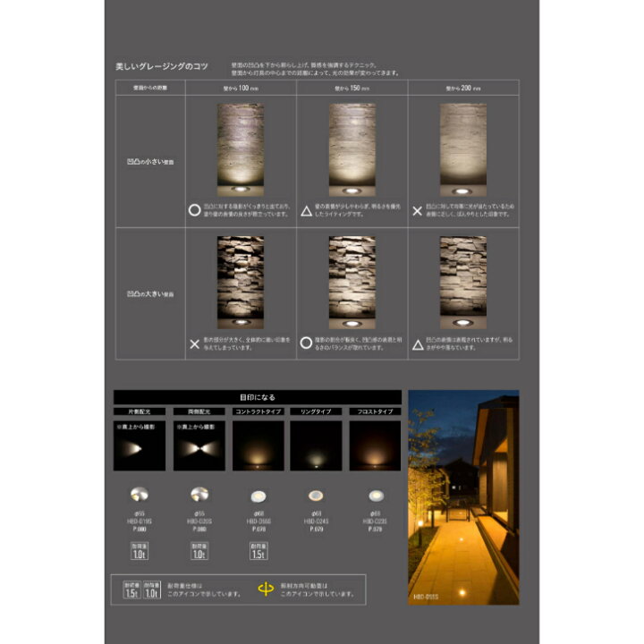Click the 壁から 200 mm column header
This screenshot has width=644, height=644.
[x=463, y=88]
